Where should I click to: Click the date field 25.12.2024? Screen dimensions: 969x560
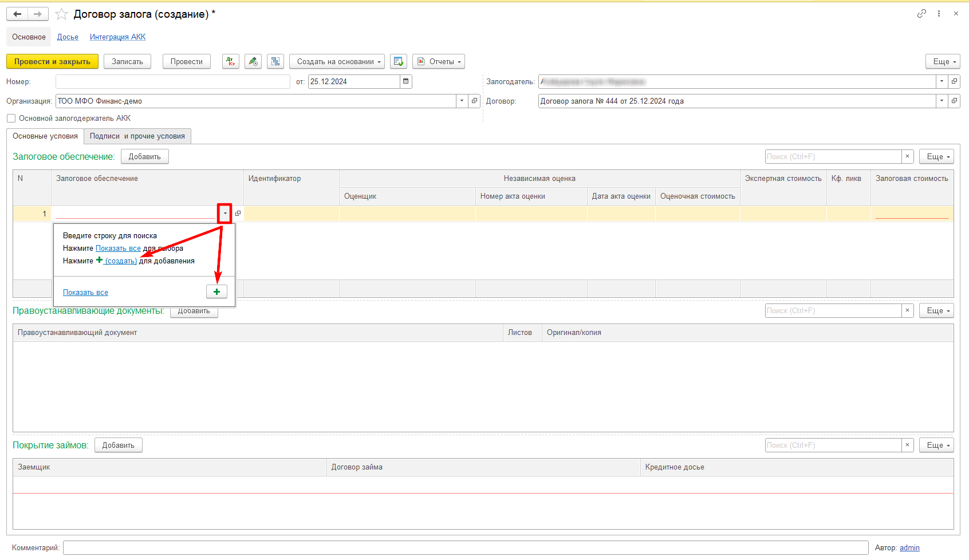point(354,81)
